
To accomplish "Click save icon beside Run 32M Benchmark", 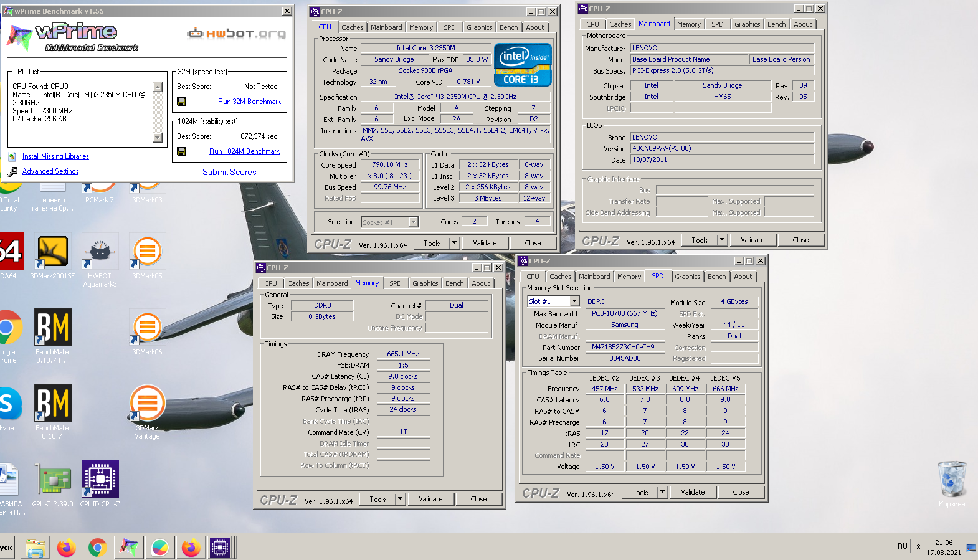I will pos(181,102).
